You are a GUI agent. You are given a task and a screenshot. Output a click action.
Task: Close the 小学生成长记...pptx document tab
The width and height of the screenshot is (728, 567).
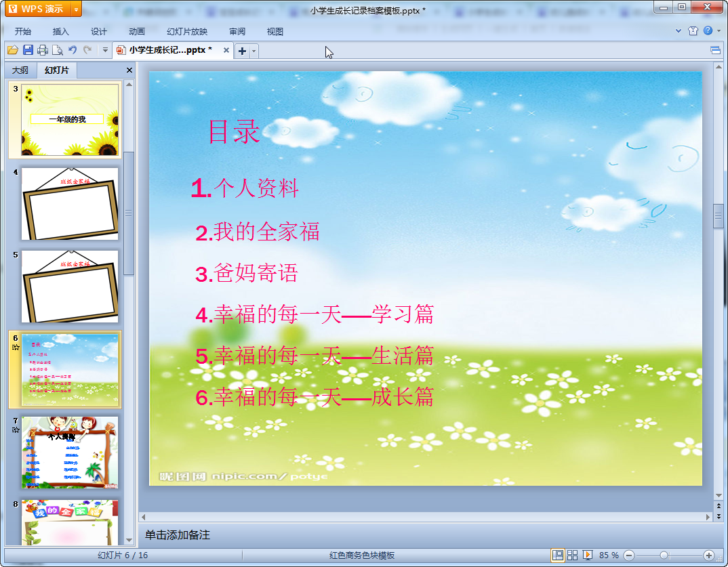pyautogui.click(x=226, y=50)
